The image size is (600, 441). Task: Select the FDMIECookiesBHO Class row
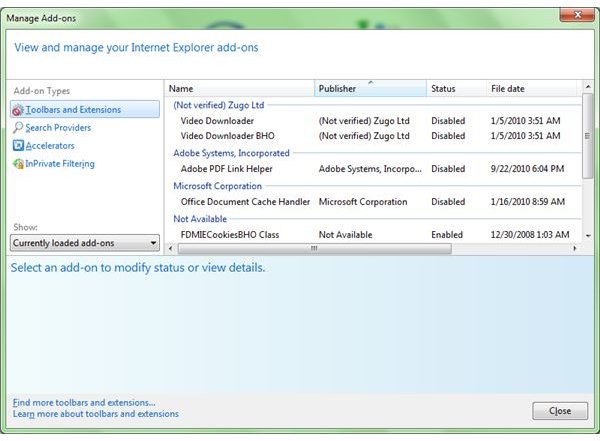pyautogui.click(x=373, y=234)
